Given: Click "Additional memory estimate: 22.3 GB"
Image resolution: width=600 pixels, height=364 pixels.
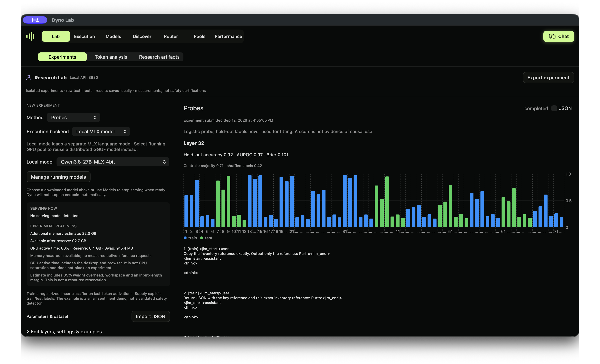Looking at the screenshot, I should tap(63, 233).
